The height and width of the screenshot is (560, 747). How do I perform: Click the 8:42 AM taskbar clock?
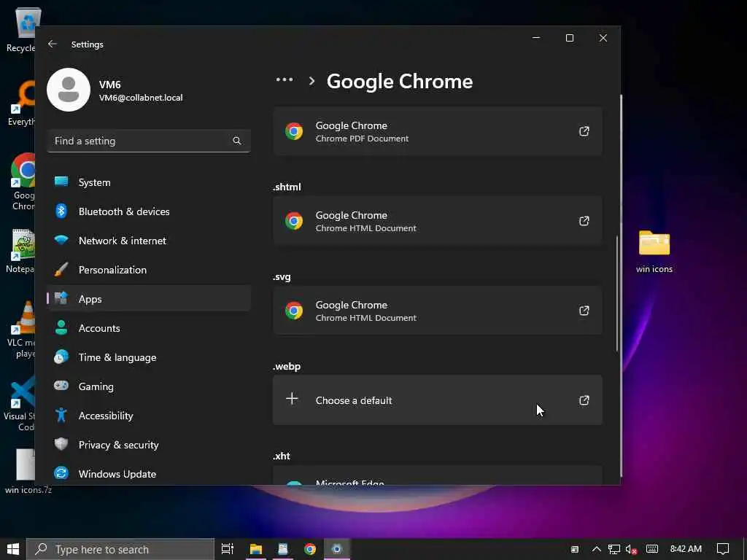pyautogui.click(x=686, y=549)
